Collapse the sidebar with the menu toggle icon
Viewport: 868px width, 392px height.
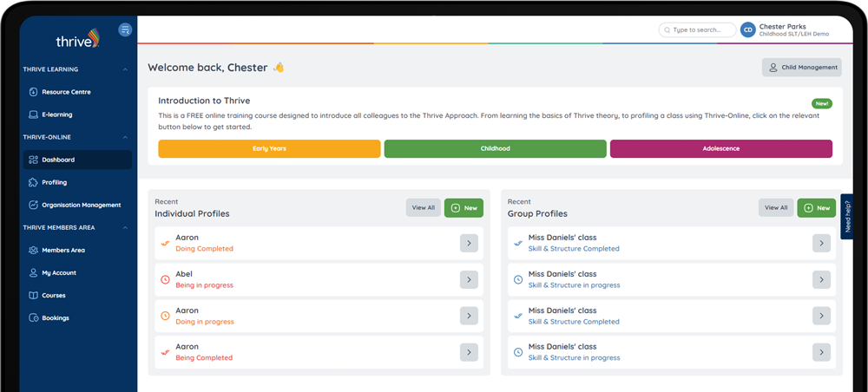125,29
